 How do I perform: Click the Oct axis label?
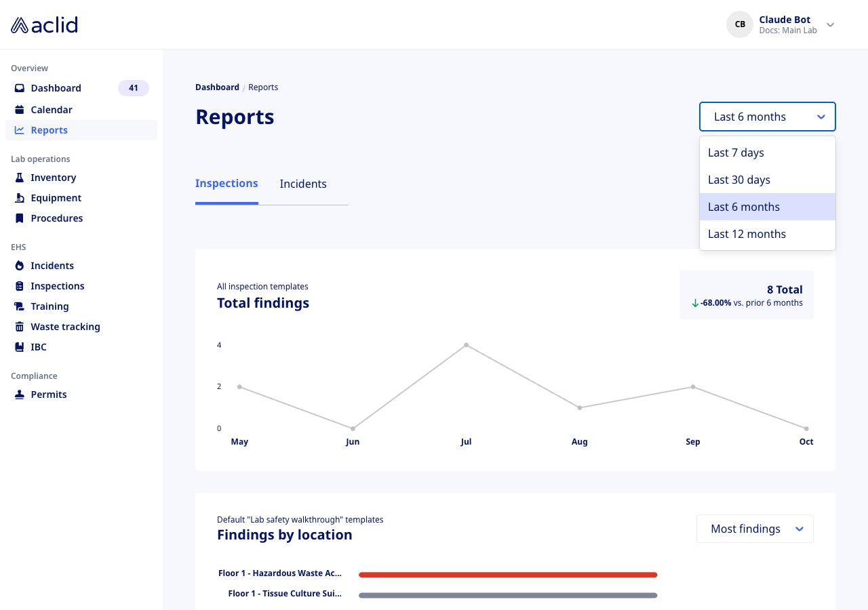pyautogui.click(x=806, y=442)
